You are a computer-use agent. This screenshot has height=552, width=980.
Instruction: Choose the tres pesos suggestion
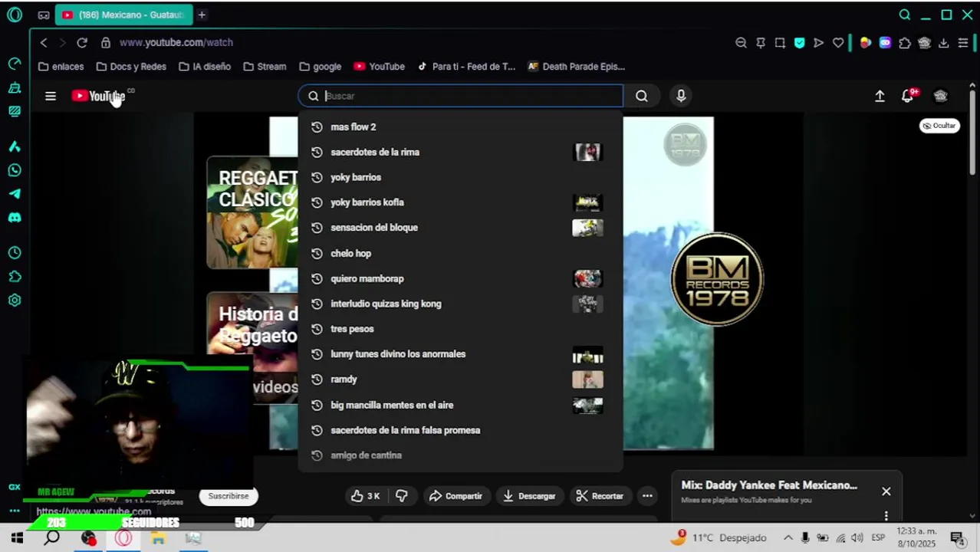click(460, 329)
